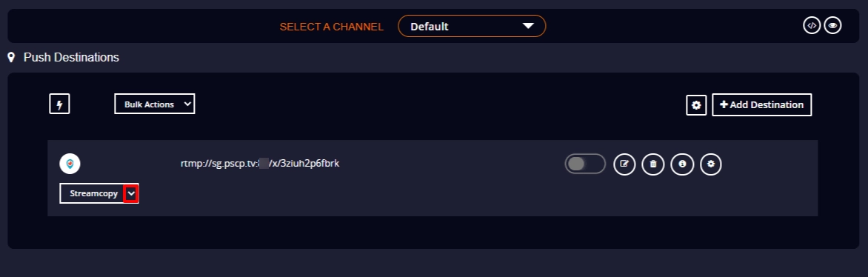Show destination info via the info icon

[x=682, y=164]
